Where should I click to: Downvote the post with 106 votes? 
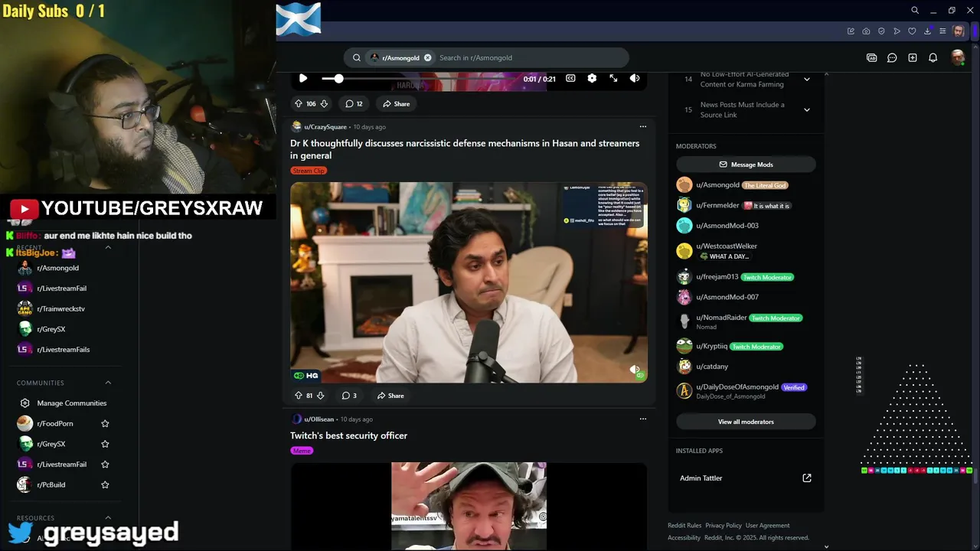324,103
